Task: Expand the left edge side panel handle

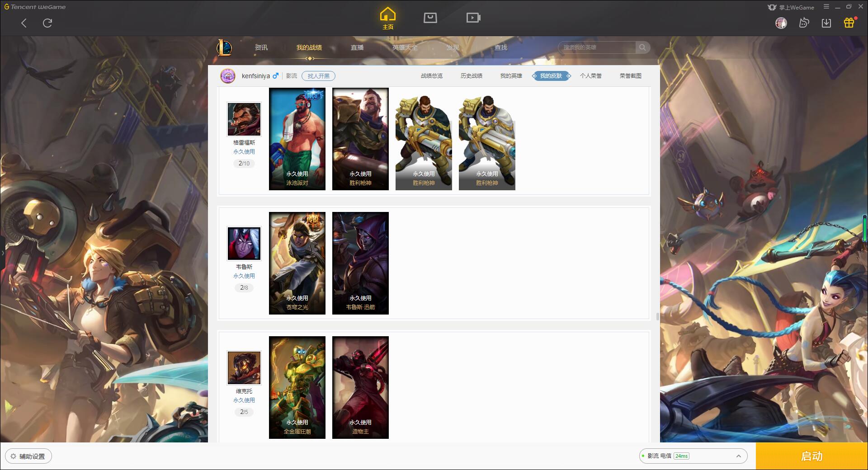Action: point(2,253)
